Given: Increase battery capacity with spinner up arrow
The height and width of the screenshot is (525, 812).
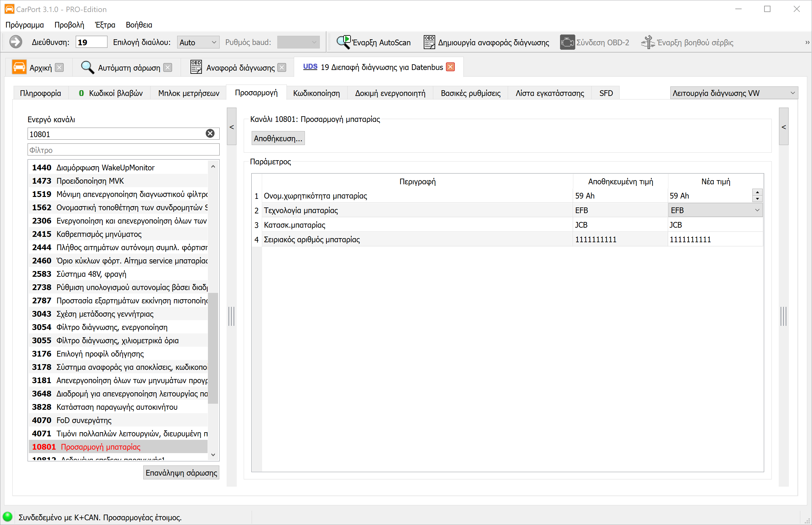Looking at the screenshot, I should pyautogui.click(x=757, y=193).
